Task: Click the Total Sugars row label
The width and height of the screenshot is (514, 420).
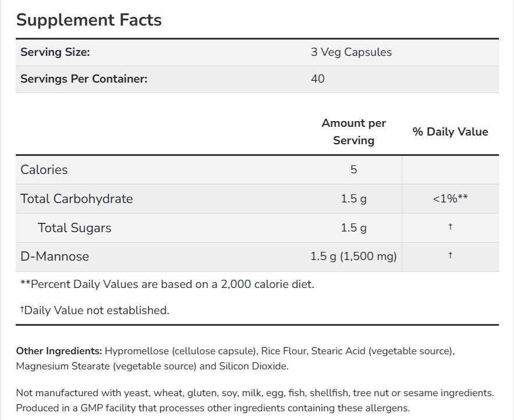Action: 75,227
